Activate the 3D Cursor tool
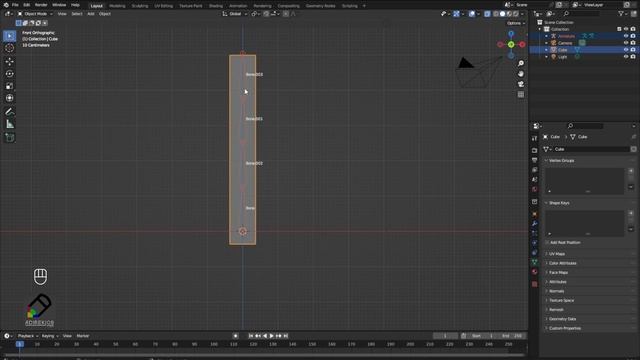This screenshot has height=360, width=640. (x=9, y=48)
